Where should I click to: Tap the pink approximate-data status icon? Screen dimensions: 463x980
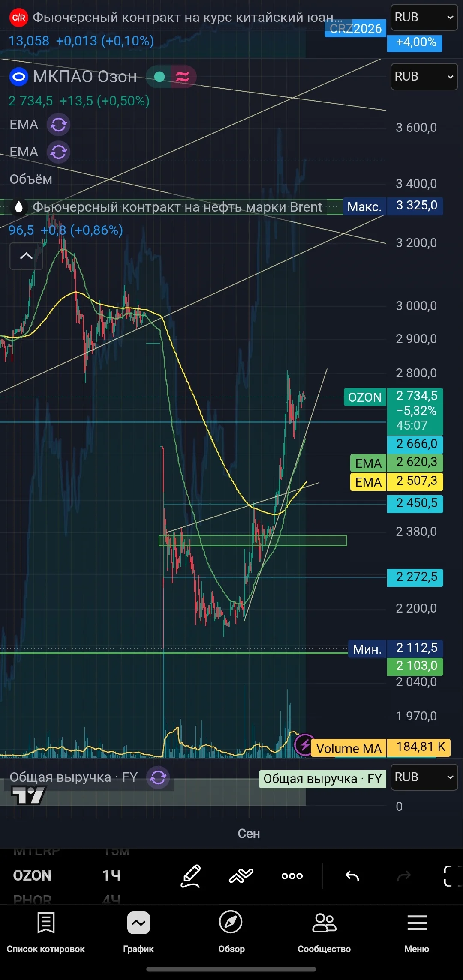pos(183,77)
